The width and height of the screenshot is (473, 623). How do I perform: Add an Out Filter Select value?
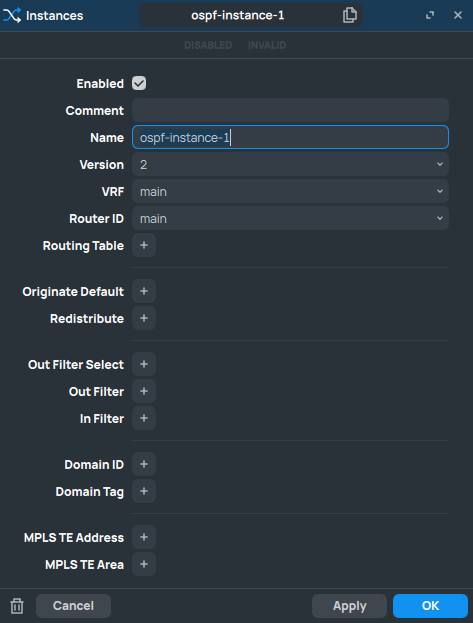(x=144, y=364)
